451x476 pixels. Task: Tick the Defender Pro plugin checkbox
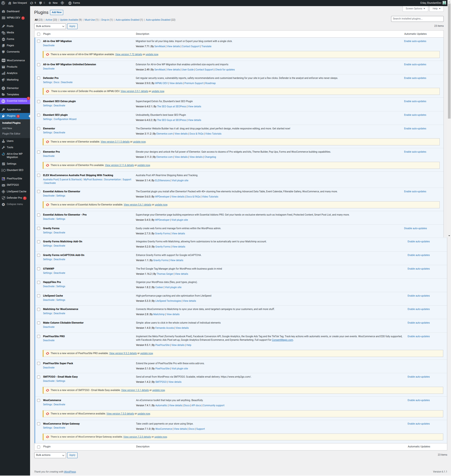click(x=39, y=78)
